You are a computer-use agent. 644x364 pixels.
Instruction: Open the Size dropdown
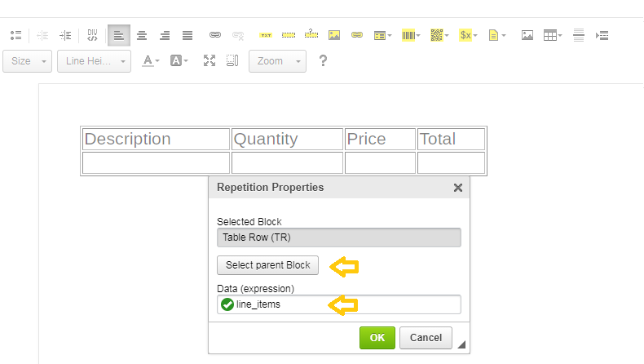[x=27, y=61]
